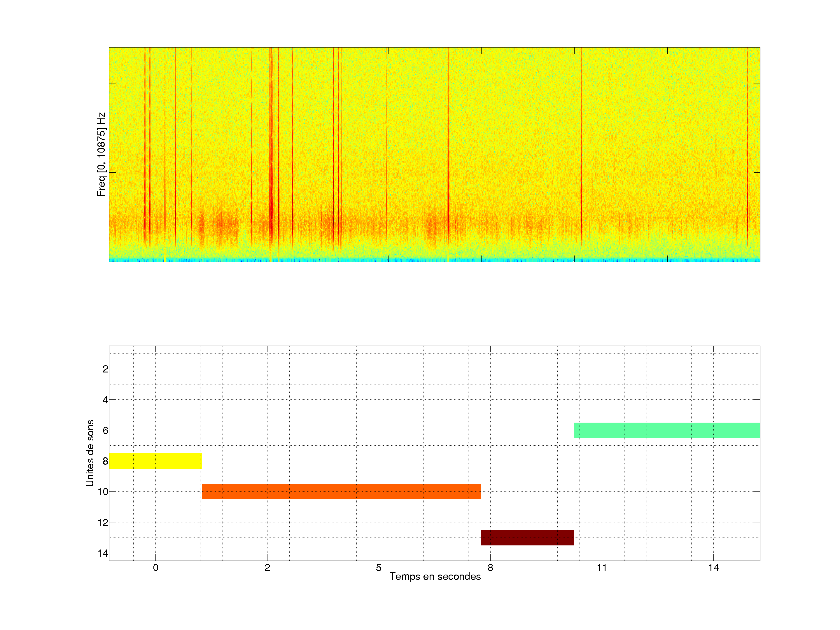Click y-axis tick label 2

(105, 369)
